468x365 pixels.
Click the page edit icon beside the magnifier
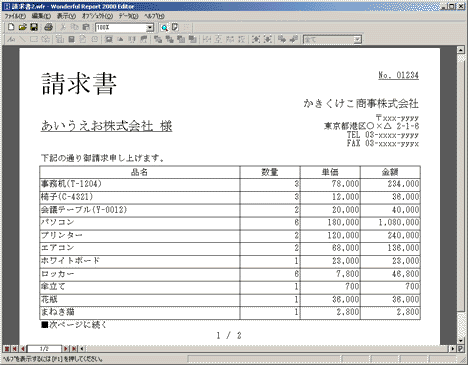(x=175, y=27)
